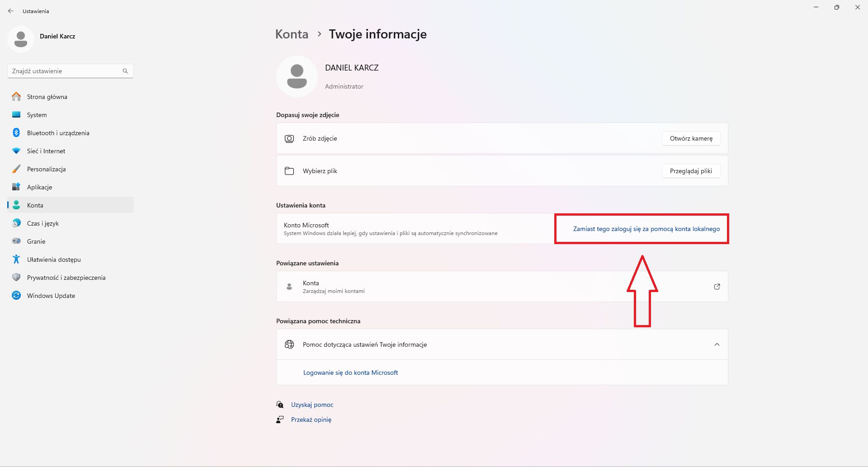Open Windows Update from the sidebar icon
Screen dimensions: 868x467
[x=16, y=295]
